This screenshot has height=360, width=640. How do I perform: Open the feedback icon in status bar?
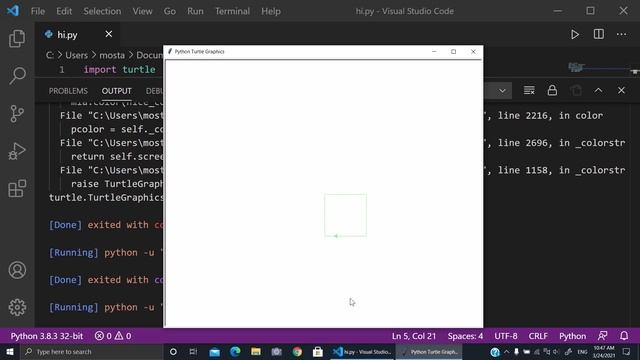coord(602,336)
